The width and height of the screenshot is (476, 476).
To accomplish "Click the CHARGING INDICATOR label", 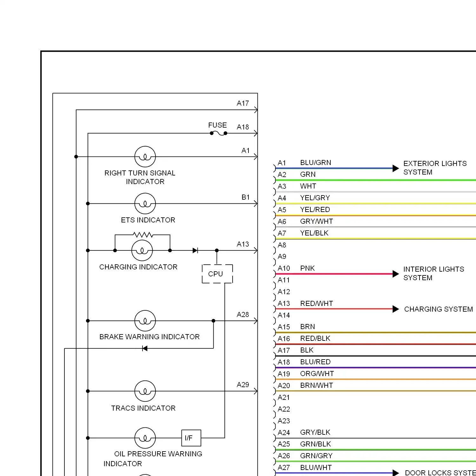I will (138, 267).
